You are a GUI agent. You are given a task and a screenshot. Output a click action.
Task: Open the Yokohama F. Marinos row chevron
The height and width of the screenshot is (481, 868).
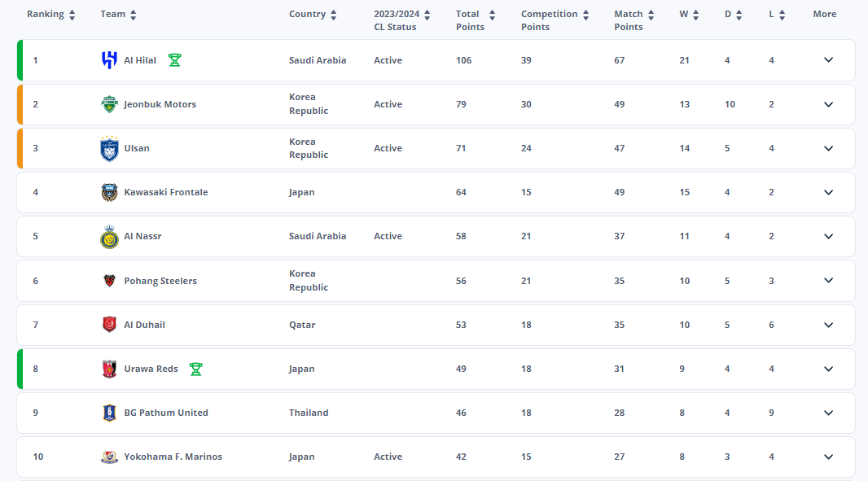[x=828, y=457]
